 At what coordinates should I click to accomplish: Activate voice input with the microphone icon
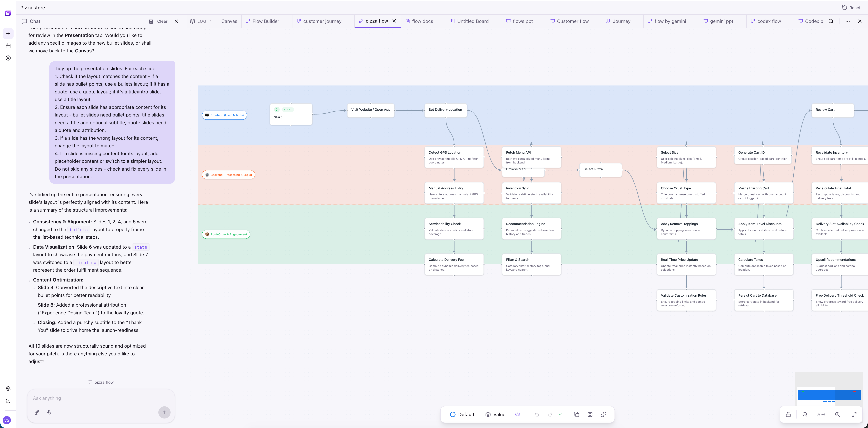tap(49, 412)
